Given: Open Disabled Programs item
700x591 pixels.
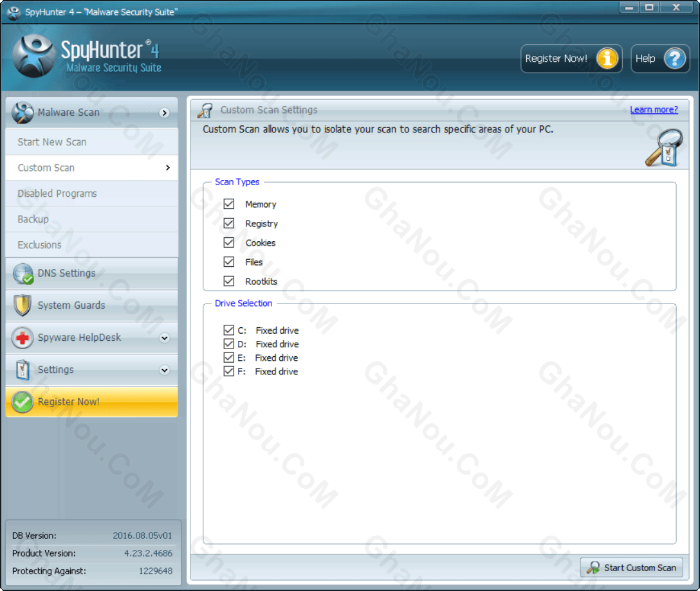Looking at the screenshot, I should (x=91, y=194).
